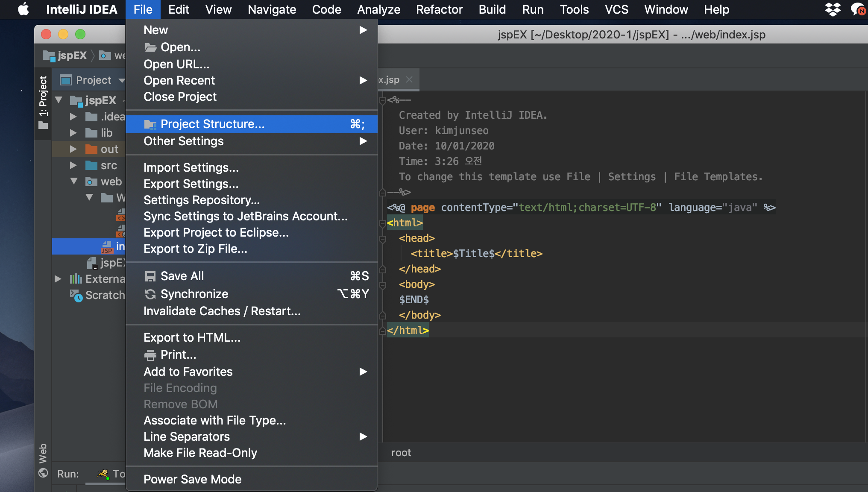Click the Print printer icon
Image resolution: width=868 pixels, height=492 pixels.
150,355
